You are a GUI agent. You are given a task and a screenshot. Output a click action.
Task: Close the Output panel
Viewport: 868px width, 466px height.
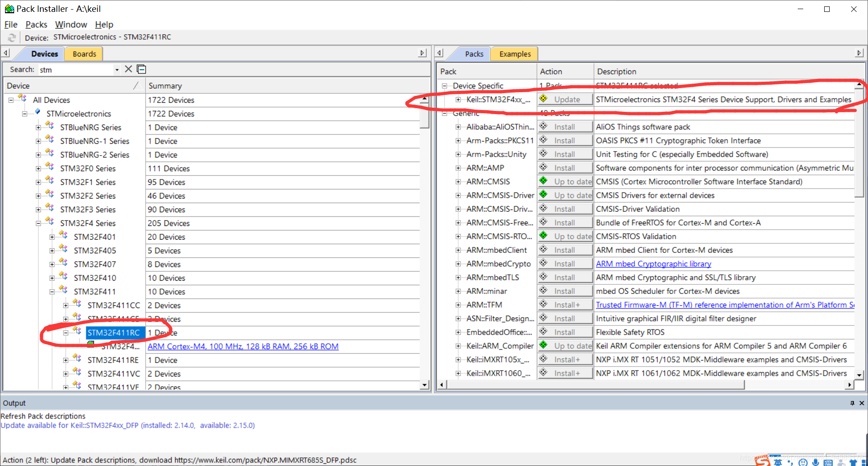[862, 403]
